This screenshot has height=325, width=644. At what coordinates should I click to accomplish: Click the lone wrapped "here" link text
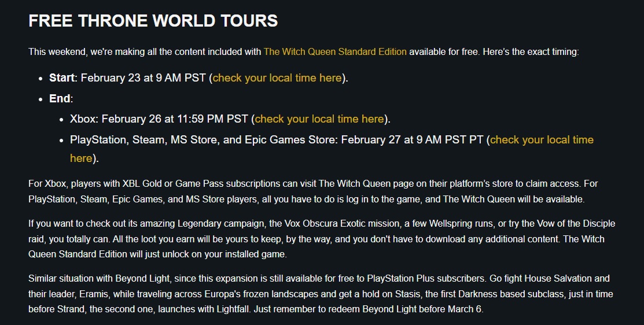point(81,158)
